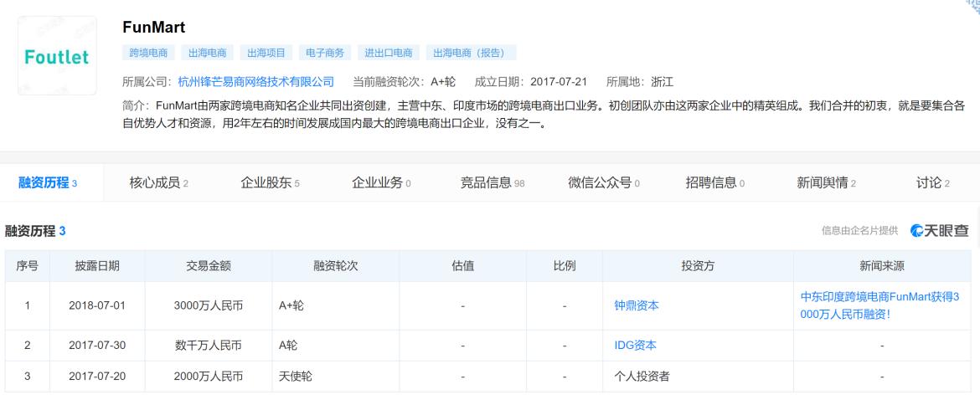Click the 序号 column header
Viewport: 980px width, 405px height.
(x=28, y=266)
